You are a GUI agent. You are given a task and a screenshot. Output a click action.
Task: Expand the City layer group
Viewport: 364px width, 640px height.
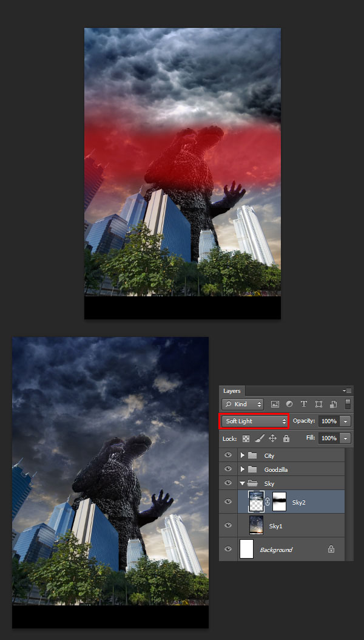tap(243, 455)
